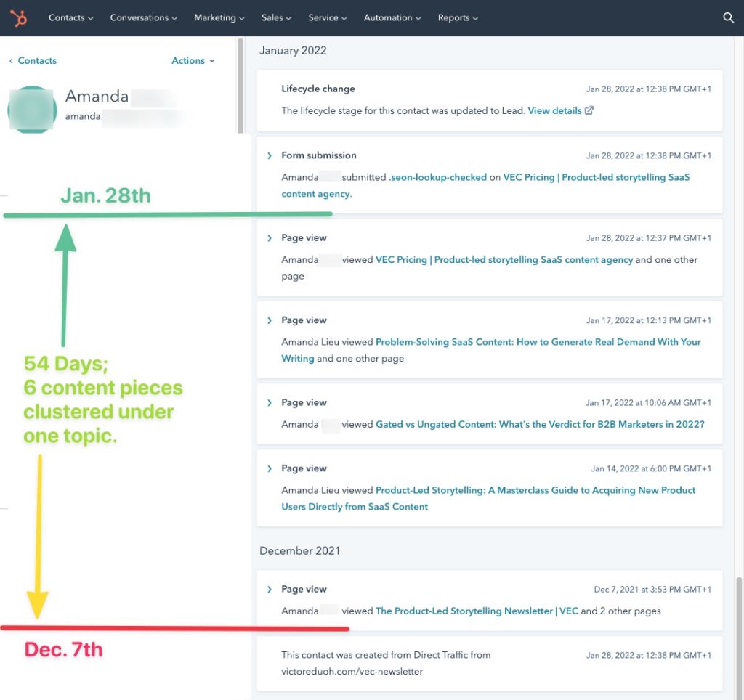Expand the Page view from Dec 7, 2021

pyautogui.click(x=270, y=590)
